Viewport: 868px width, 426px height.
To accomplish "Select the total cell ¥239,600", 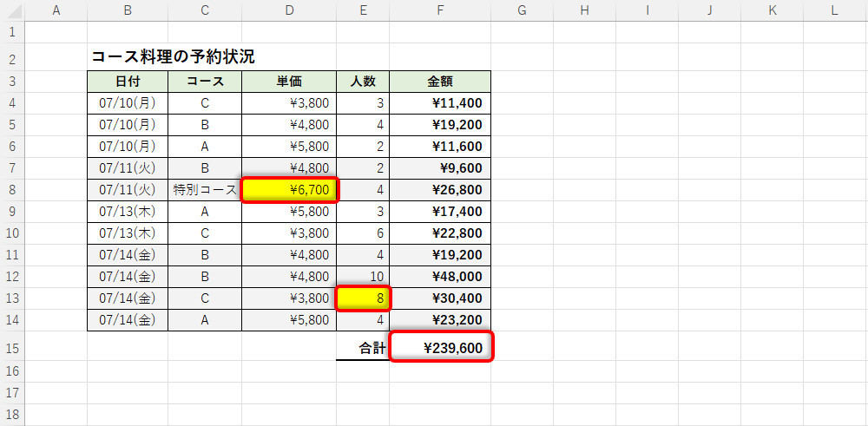I will tap(440, 347).
